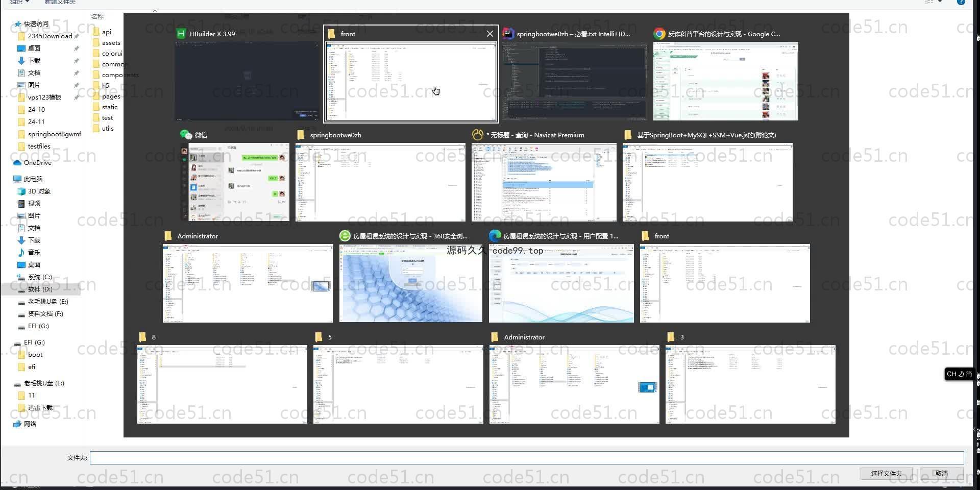This screenshot has height=490, width=980.
Task: Open OneDrive in navigation pane
Action: point(37,162)
